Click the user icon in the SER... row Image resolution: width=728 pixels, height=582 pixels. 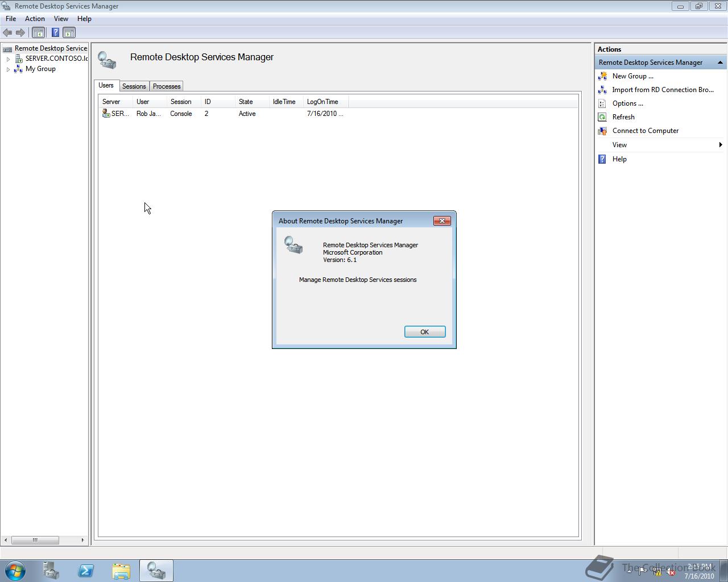click(106, 114)
